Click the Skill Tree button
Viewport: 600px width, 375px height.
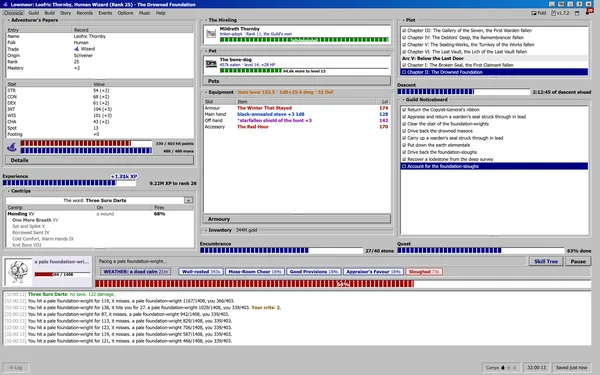[x=546, y=261]
